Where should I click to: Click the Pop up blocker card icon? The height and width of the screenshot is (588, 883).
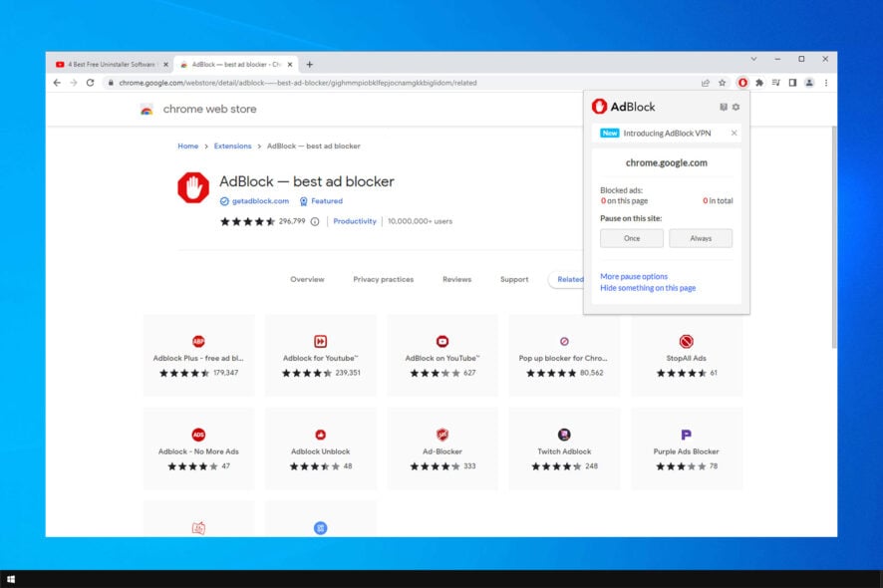(x=564, y=341)
